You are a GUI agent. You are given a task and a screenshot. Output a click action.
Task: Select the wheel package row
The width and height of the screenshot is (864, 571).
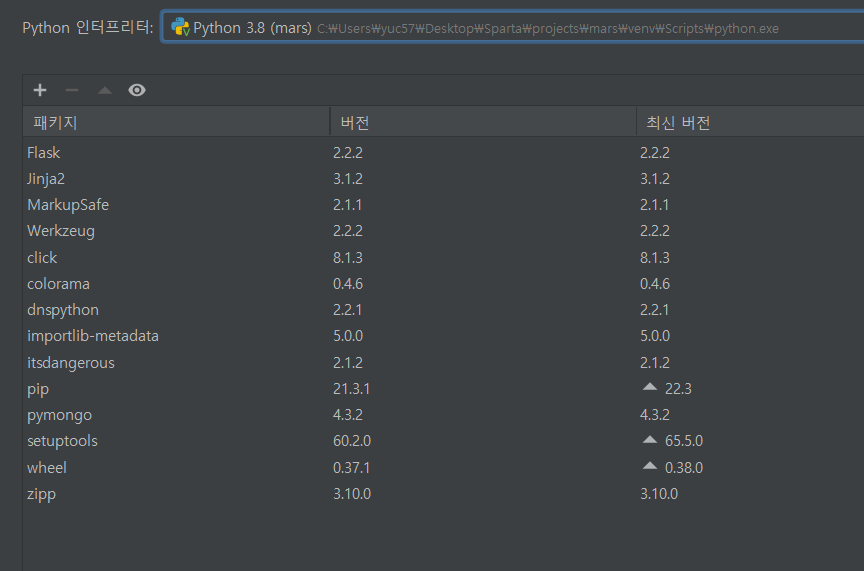tap(443, 467)
